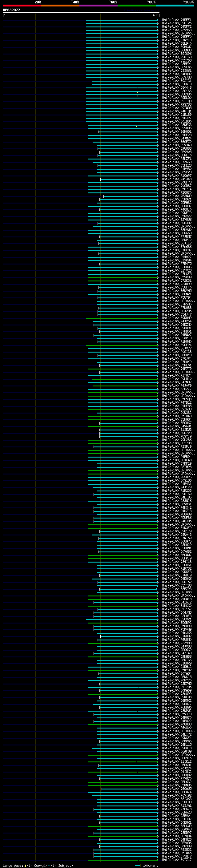This screenshot has height=868, width=197.
Task: Select hit label UniRef100_B6HQD1
Action: click(x=176, y=131)
